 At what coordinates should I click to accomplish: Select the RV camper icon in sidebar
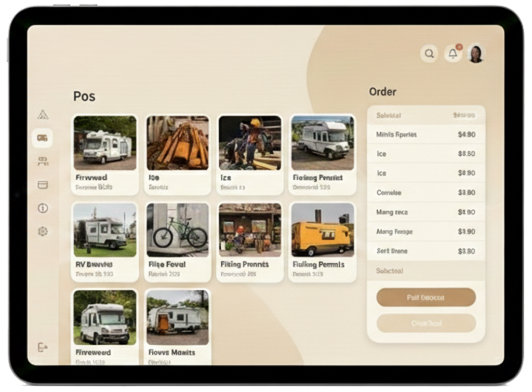[x=43, y=138]
